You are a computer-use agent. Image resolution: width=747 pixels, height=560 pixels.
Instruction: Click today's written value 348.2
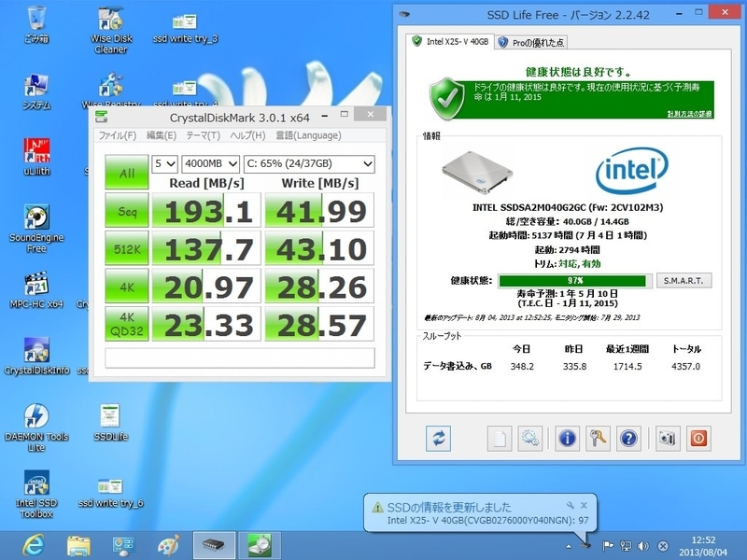(522, 366)
